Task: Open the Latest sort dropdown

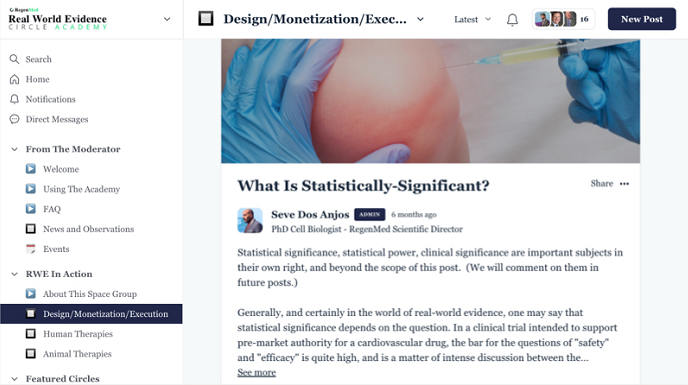Action: click(x=473, y=19)
